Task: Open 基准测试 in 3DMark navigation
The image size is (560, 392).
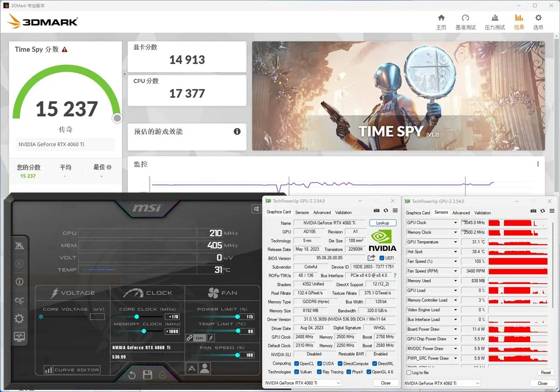Action: (465, 22)
